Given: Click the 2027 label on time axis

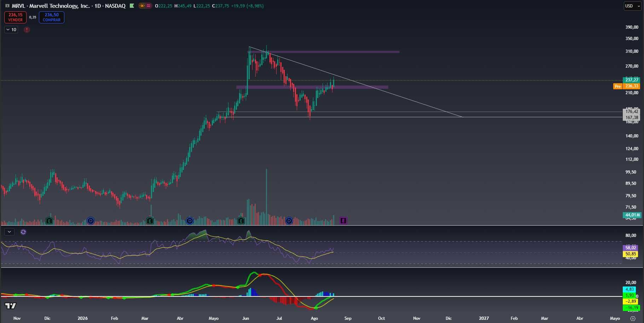Looking at the screenshot, I should pos(484,318).
